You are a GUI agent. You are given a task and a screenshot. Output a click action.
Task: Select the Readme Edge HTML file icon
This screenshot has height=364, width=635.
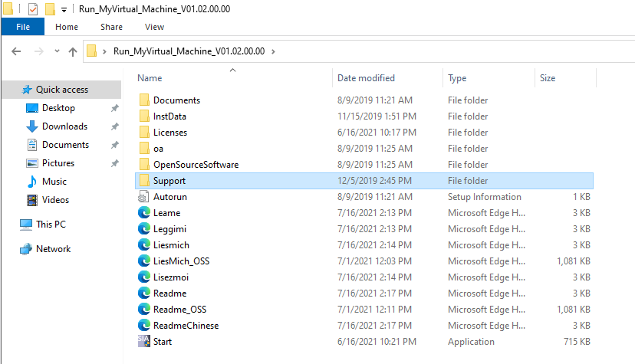pos(143,293)
